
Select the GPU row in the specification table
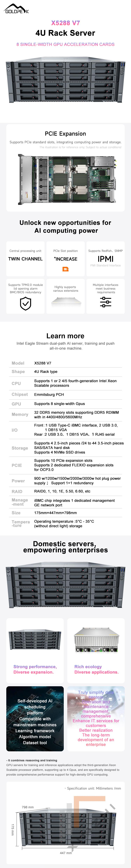point(65,404)
